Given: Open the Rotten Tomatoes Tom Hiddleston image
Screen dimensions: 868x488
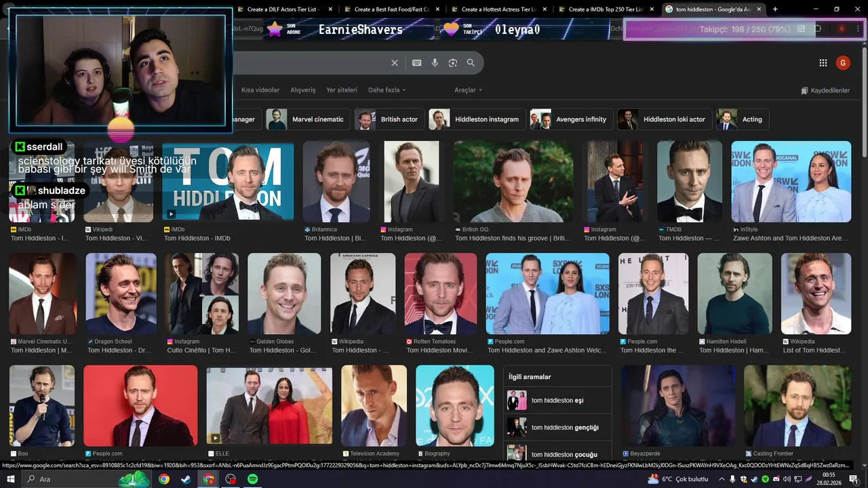Looking at the screenshot, I should pyautogui.click(x=441, y=293).
